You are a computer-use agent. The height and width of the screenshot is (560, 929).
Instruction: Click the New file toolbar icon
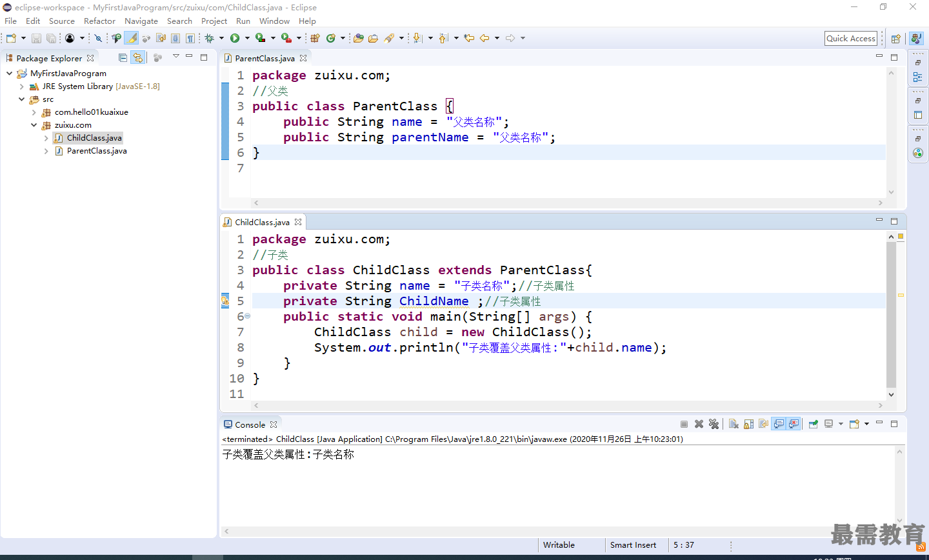point(11,38)
